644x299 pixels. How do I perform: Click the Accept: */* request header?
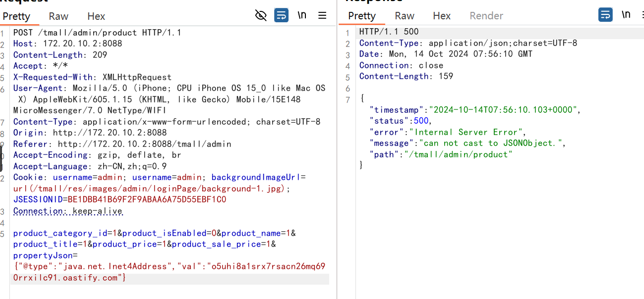tap(41, 66)
